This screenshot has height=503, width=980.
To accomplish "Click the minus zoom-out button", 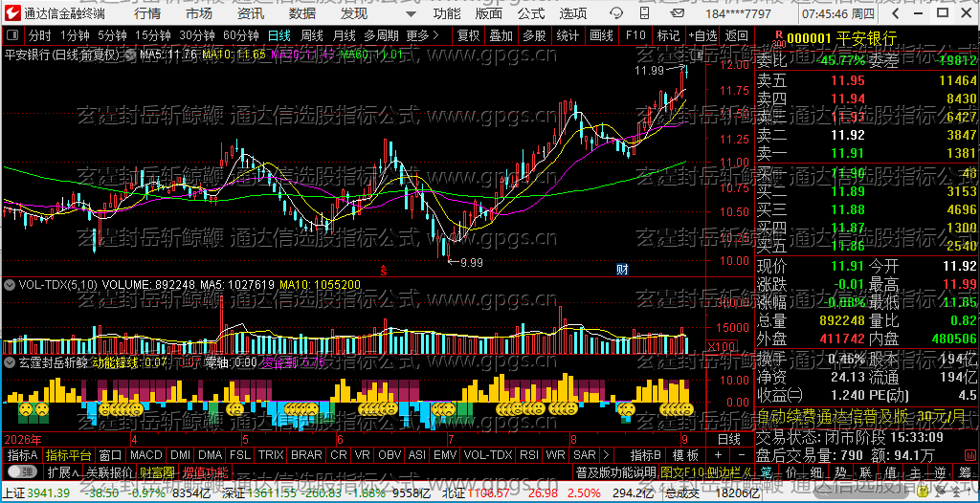I will 741,454.
